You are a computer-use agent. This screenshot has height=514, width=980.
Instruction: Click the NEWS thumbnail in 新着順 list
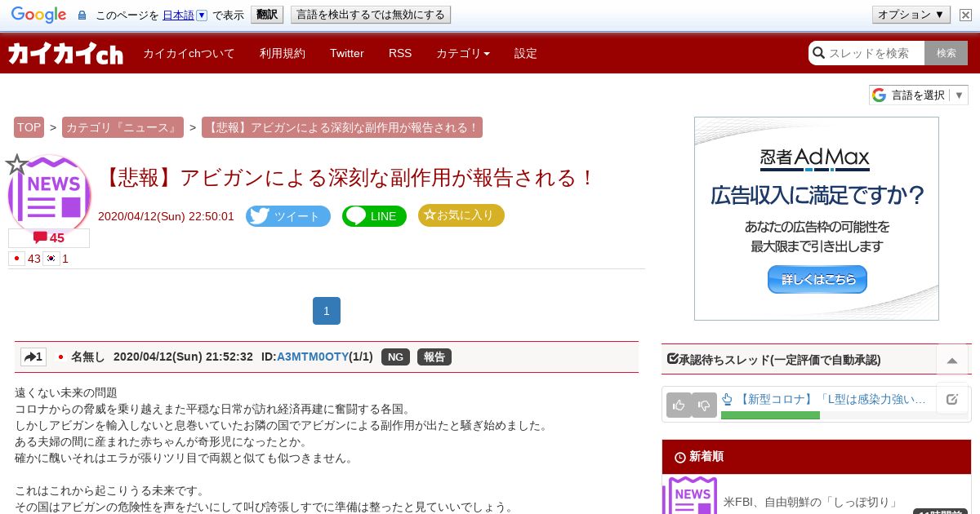point(690,495)
